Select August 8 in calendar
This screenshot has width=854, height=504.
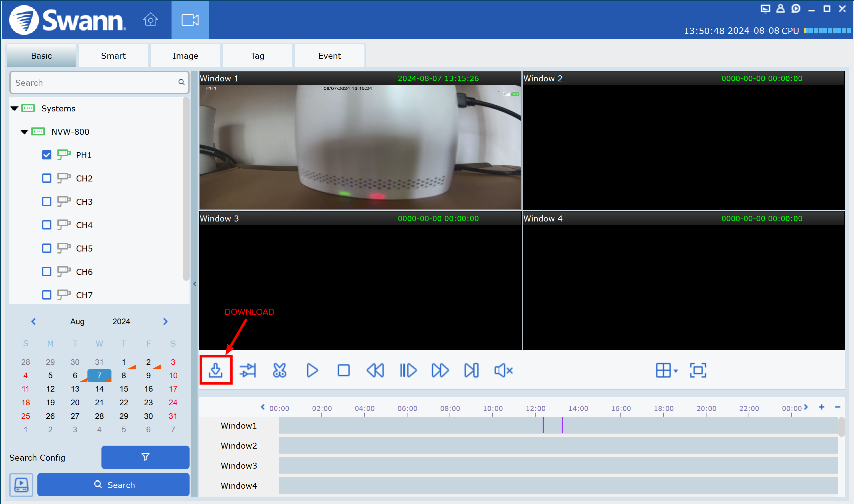[x=124, y=375]
